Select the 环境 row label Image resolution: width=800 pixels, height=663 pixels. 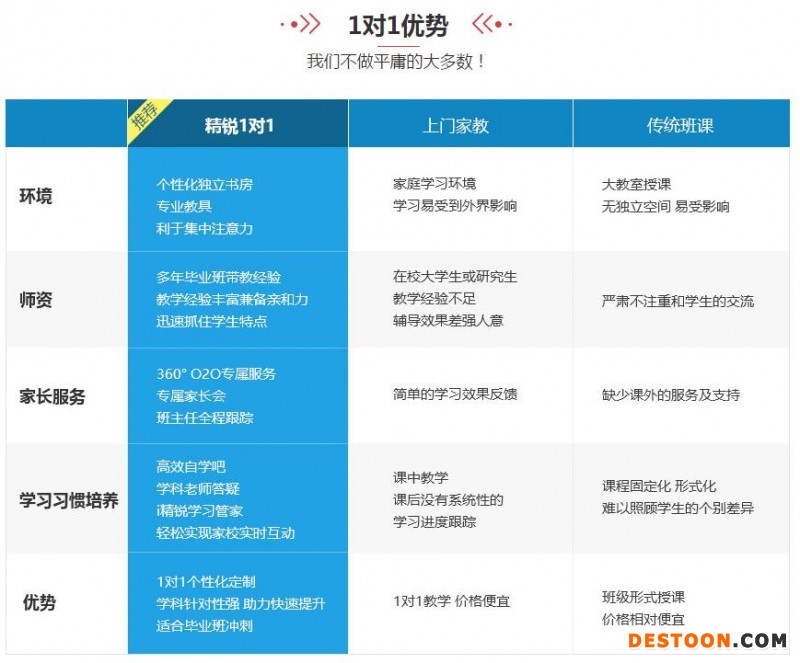point(36,196)
